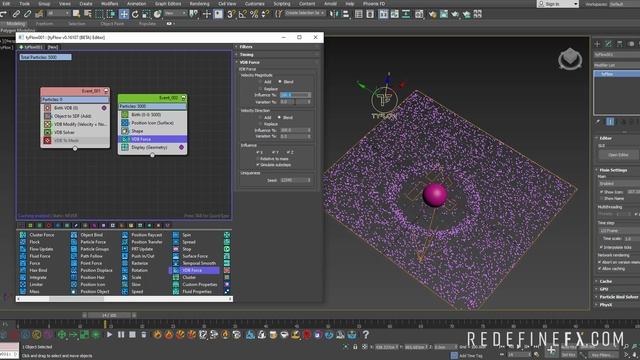The height and width of the screenshot is (360, 640).
Task: Open the Phoenix FD menu
Action: 374,4
